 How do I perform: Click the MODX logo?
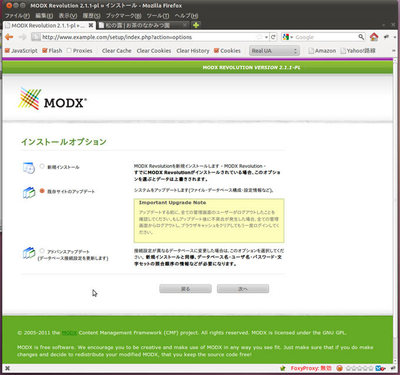pos(53,99)
